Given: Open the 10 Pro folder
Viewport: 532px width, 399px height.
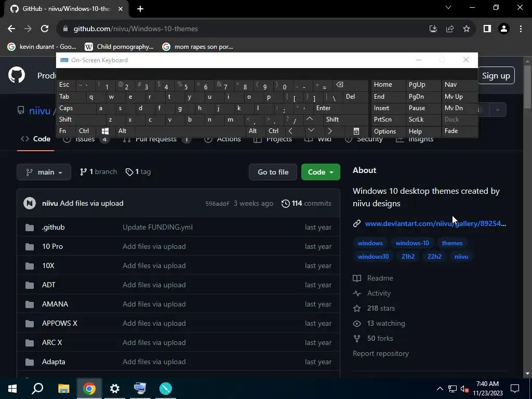Looking at the screenshot, I should coord(52,246).
